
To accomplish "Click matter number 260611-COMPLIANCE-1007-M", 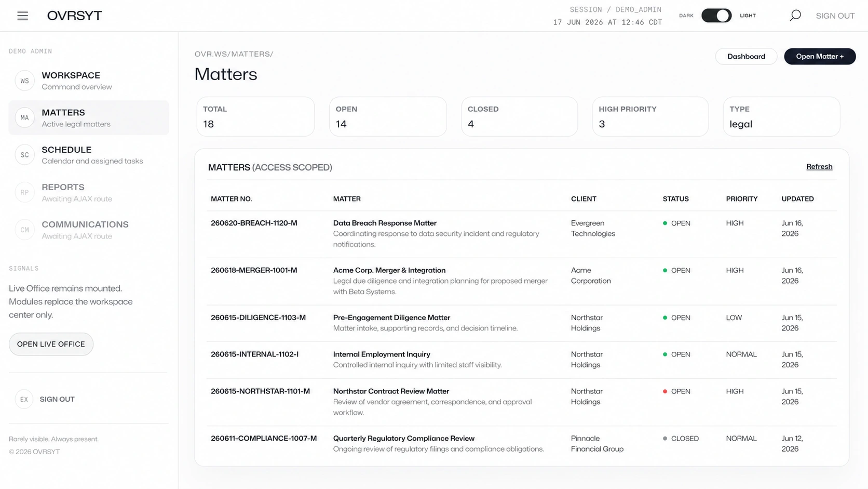I will point(264,439).
